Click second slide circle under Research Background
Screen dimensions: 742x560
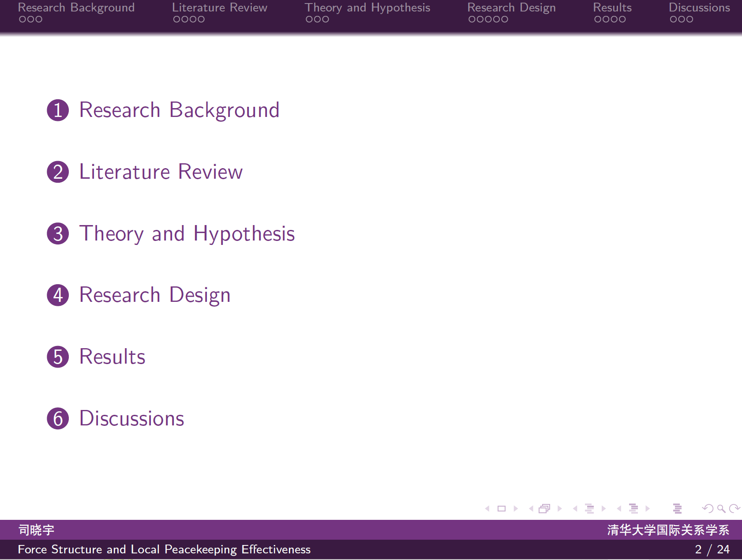pos(31,19)
